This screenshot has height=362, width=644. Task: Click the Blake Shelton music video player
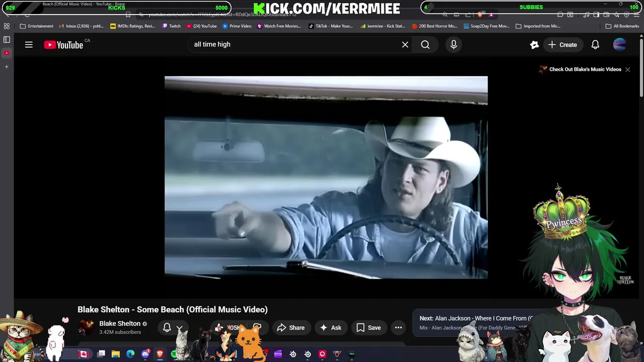(326, 177)
